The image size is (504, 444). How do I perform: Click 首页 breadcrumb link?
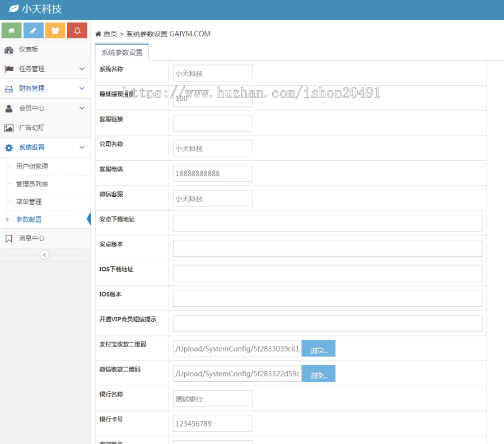coord(110,34)
